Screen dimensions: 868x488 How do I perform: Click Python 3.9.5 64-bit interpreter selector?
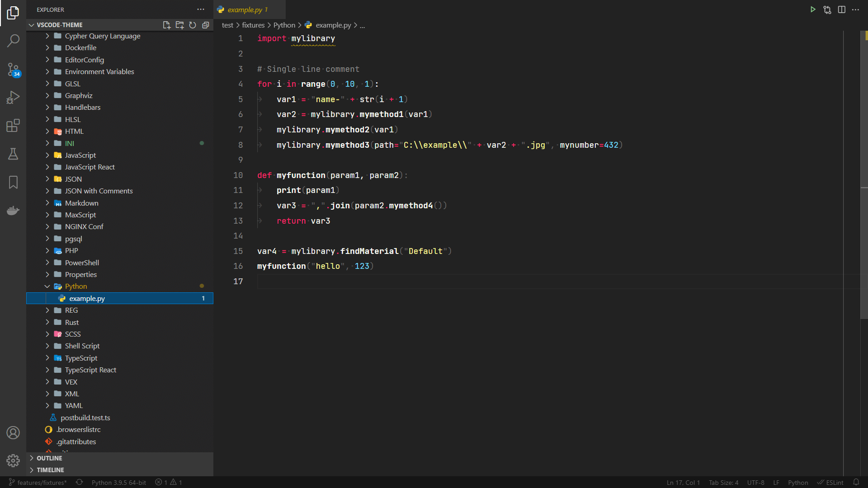pyautogui.click(x=118, y=483)
